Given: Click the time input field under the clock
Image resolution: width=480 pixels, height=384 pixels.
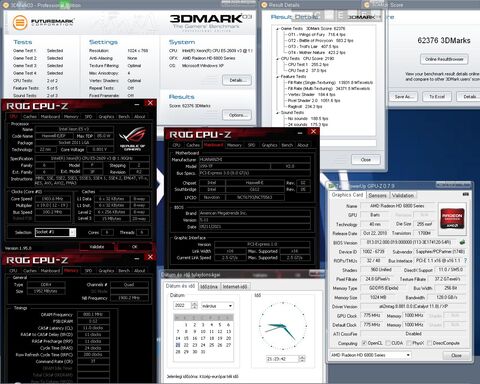Looking at the screenshot, I should [282, 359].
